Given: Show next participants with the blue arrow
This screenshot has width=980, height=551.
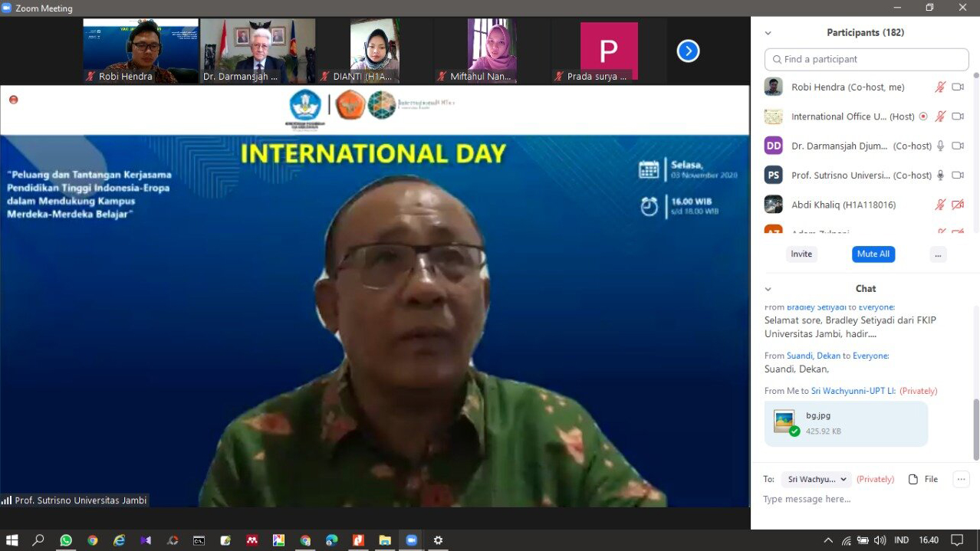Looking at the screenshot, I should [x=688, y=51].
